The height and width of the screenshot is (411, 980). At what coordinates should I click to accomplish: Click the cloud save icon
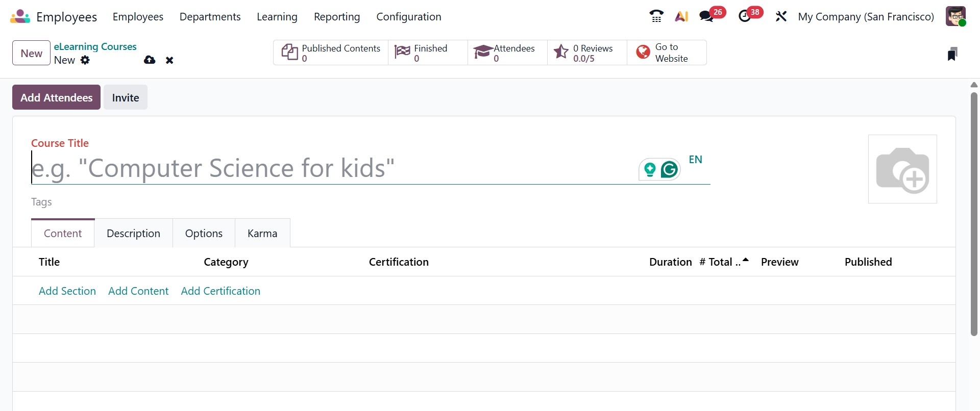pyautogui.click(x=150, y=60)
